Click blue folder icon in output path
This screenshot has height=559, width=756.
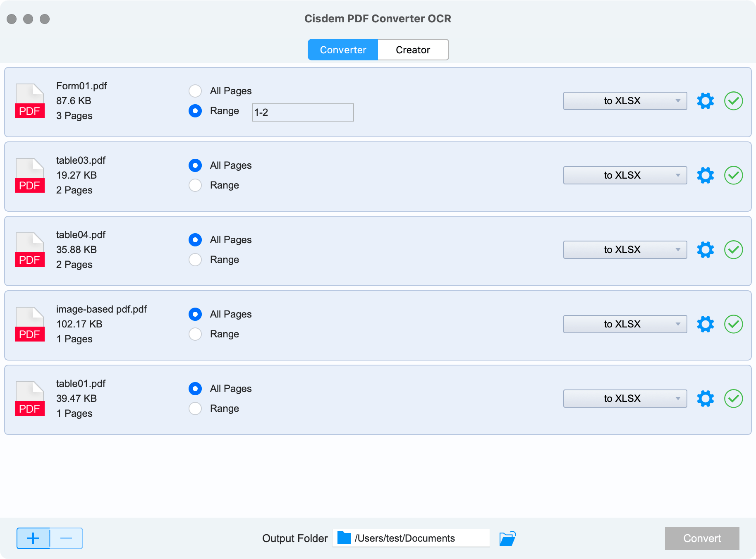[x=344, y=538]
